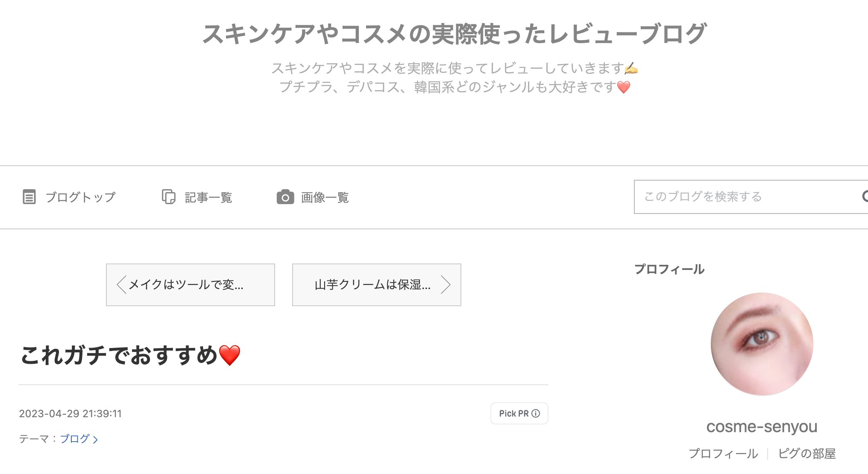Click the right chevron for next article

[x=446, y=285]
